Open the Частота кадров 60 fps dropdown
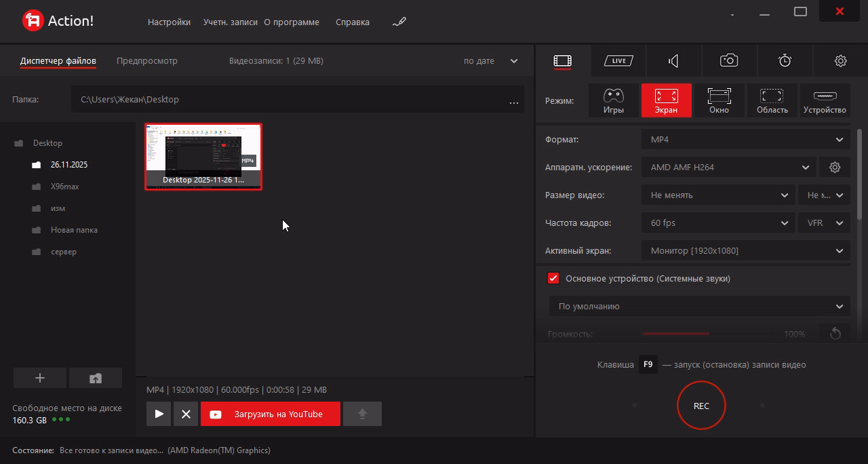The width and height of the screenshot is (868, 464). click(718, 223)
